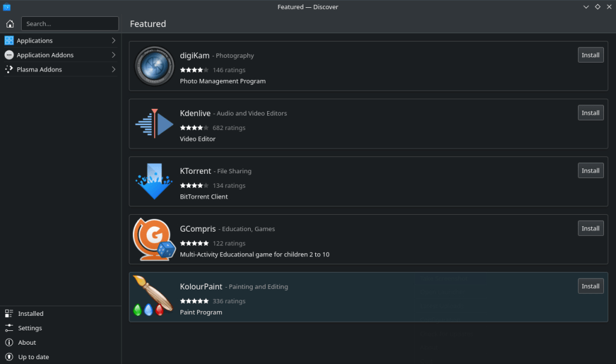616x364 pixels.
Task: Expand the Plasma Addons chevron
Action: pos(114,70)
